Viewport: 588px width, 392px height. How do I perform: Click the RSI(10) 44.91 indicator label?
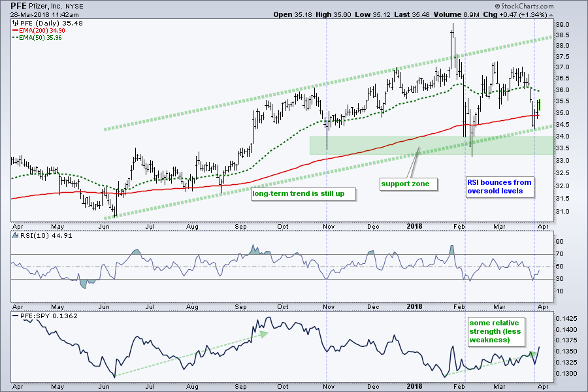(x=46, y=236)
